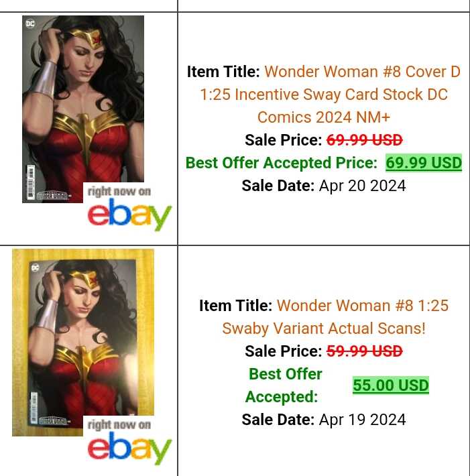The width and height of the screenshot is (470, 476).
Task: Click the first 'right now on' eBay caption
Action: 119,191
